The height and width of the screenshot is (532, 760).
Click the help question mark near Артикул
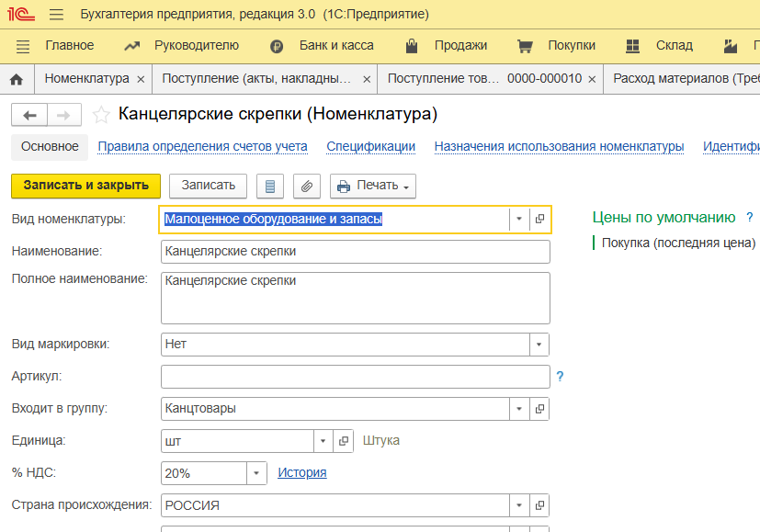[560, 377]
